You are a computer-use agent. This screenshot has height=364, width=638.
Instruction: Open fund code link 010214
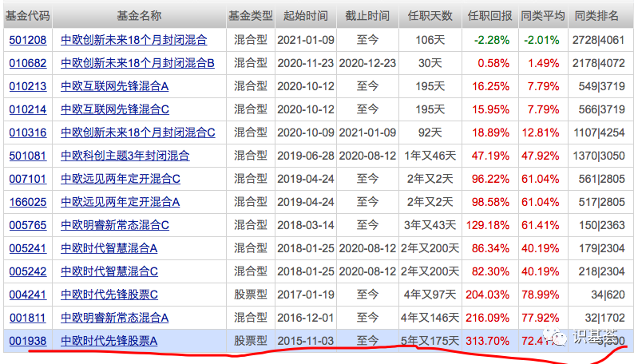[28, 109]
